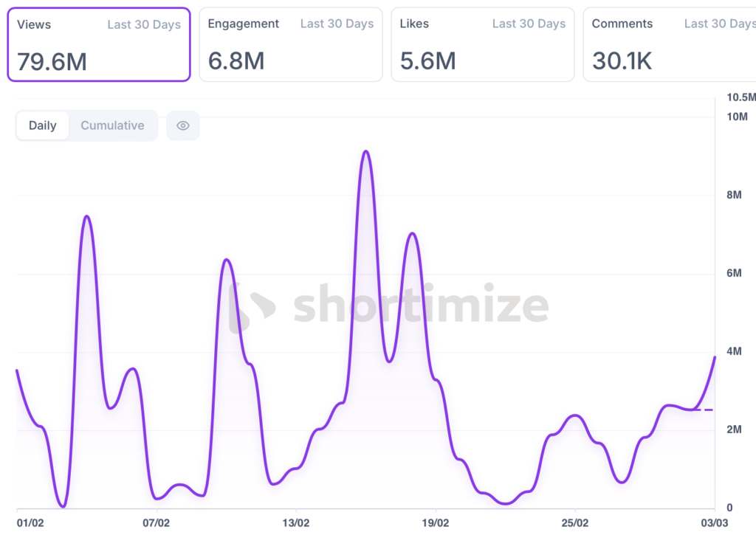Click the dashed purple projection line
The image size is (756, 535).
(706, 410)
